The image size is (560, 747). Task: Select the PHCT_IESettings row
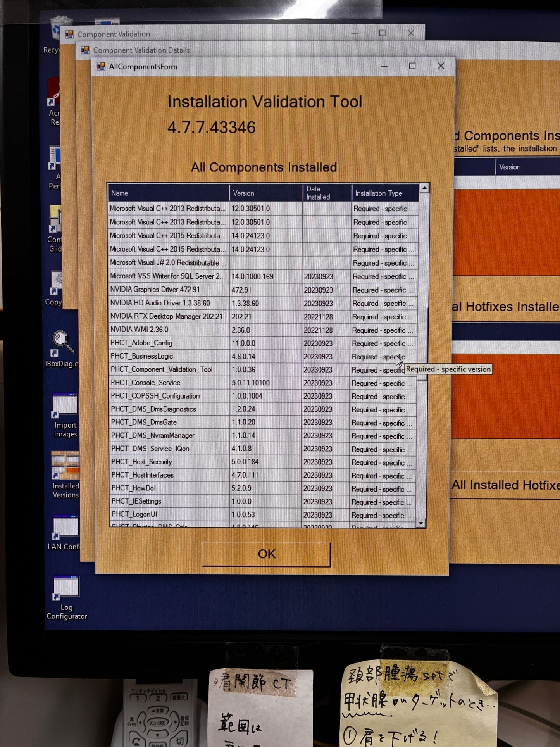(263, 502)
